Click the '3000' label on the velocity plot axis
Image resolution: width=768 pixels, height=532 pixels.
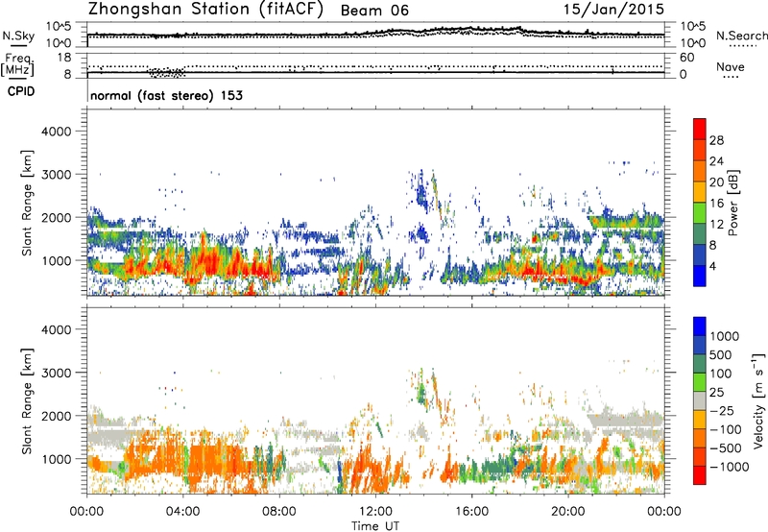click(x=57, y=373)
